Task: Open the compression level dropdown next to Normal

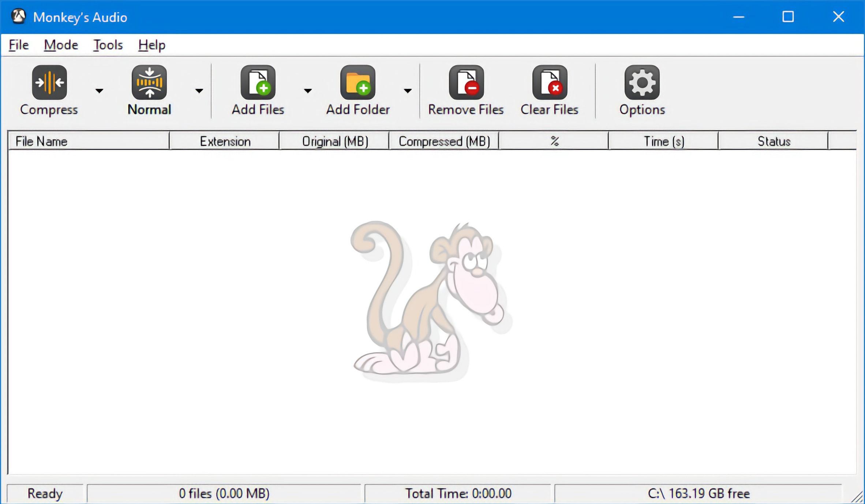Action: pos(199,91)
